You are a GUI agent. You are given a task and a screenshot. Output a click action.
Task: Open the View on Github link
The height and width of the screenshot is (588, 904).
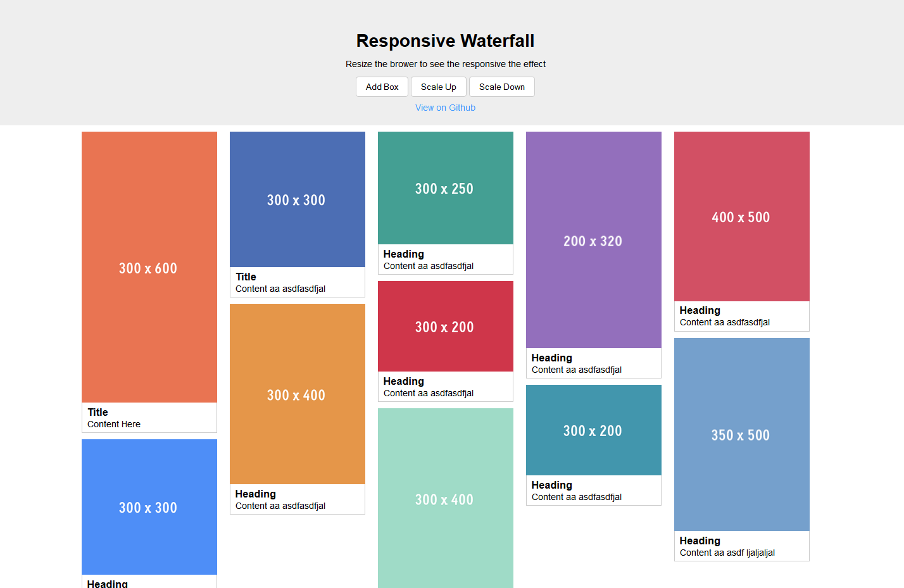[445, 108]
